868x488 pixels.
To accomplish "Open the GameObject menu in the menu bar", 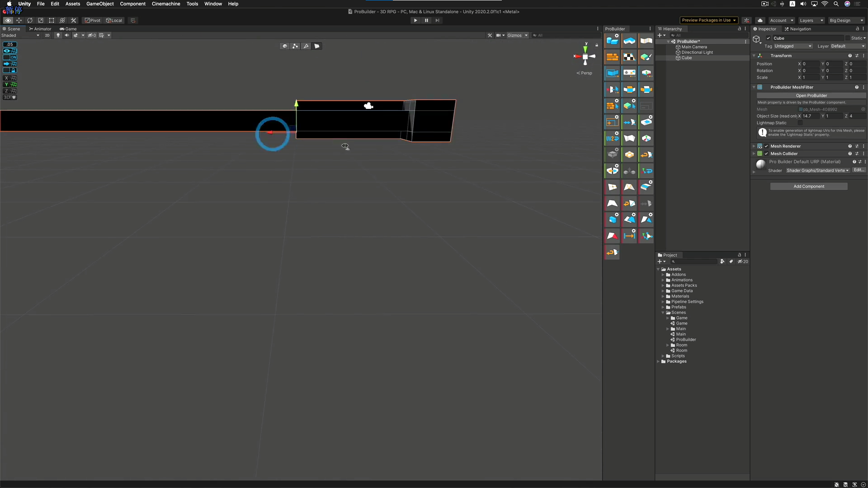I will click(x=99, y=4).
